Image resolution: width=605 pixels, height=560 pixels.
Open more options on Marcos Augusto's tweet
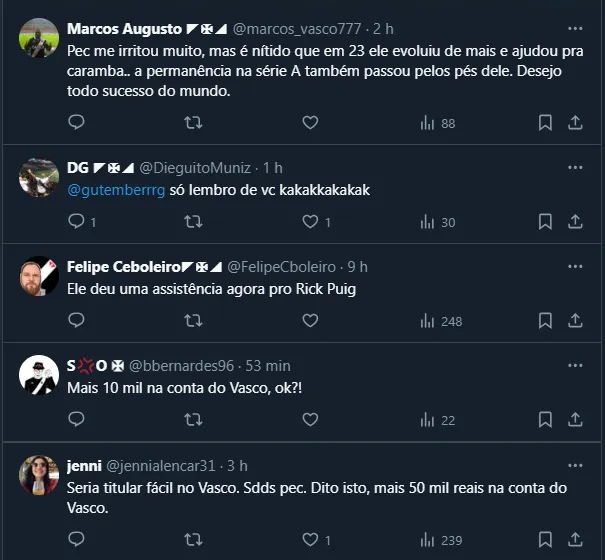click(575, 29)
